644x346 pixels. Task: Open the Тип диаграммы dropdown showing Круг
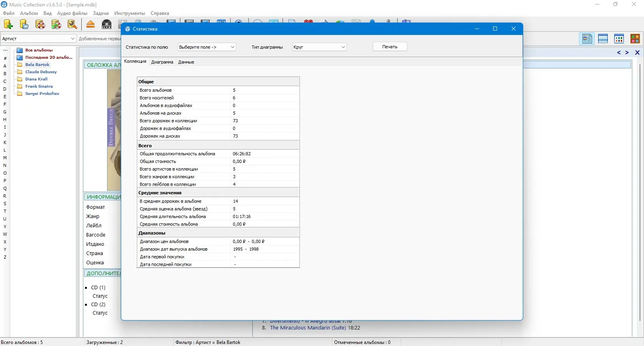pos(319,47)
